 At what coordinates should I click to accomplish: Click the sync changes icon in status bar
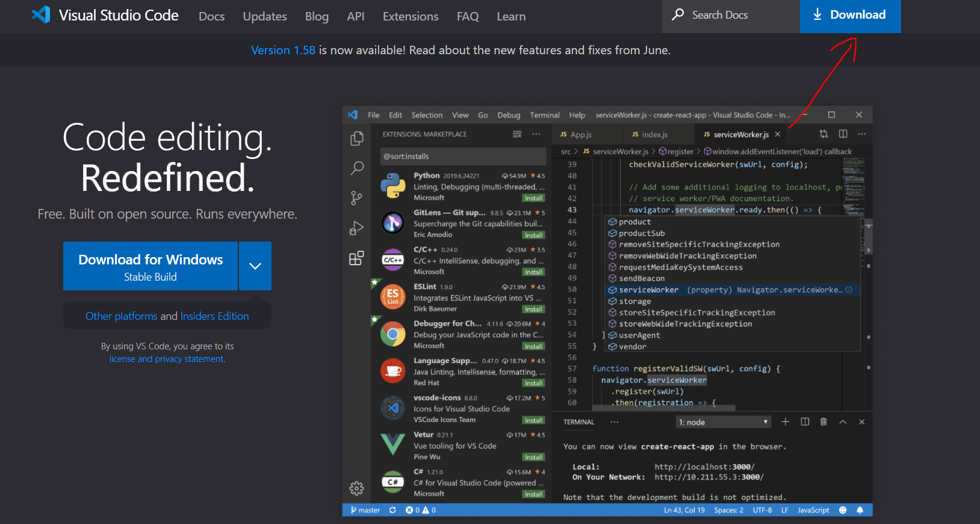[x=392, y=510]
